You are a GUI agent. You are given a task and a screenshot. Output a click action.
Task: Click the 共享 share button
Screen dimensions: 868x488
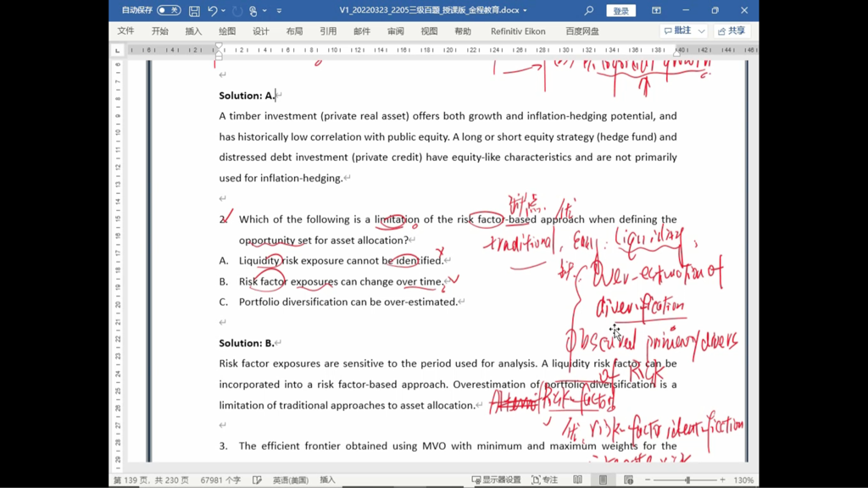(x=732, y=31)
